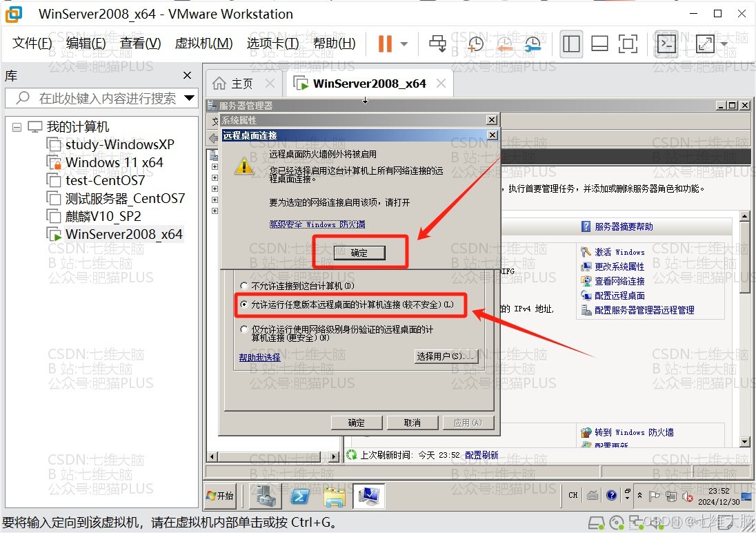Click 确定 at the bottom of 系统属性
Viewport: 756px width, 533px height.
pyautogui.click(x=357, y=423)
